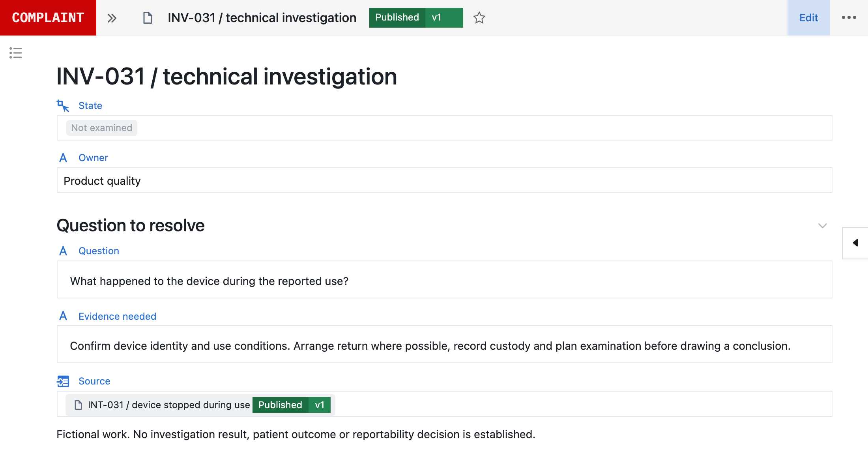Click the Source reference icon

click(x=63, y=381)
